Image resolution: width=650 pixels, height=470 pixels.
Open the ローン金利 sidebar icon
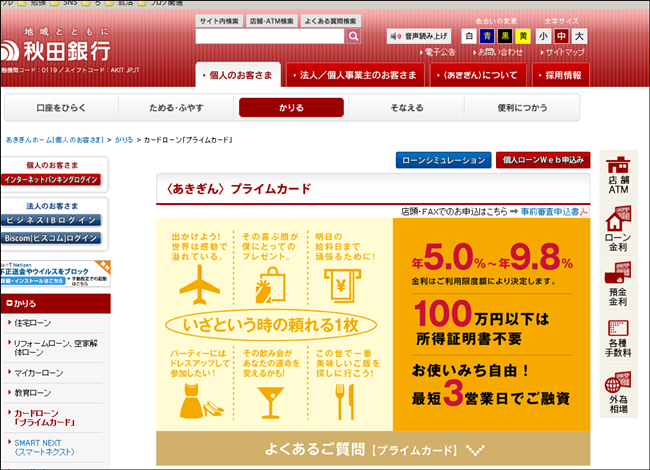[618, 229]
